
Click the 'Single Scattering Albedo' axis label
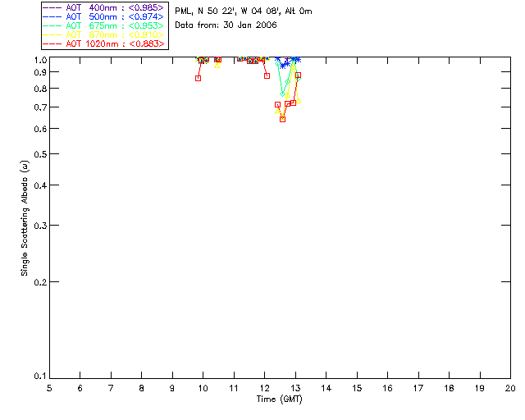25,218
